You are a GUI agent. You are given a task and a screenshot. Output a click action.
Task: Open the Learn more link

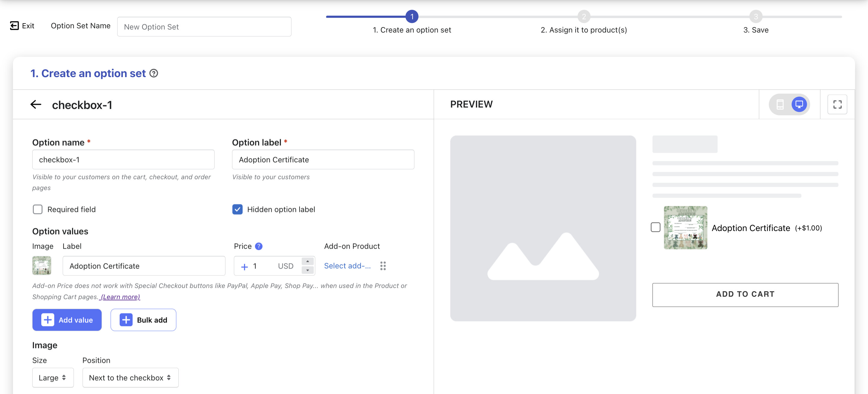coord(120,297)
